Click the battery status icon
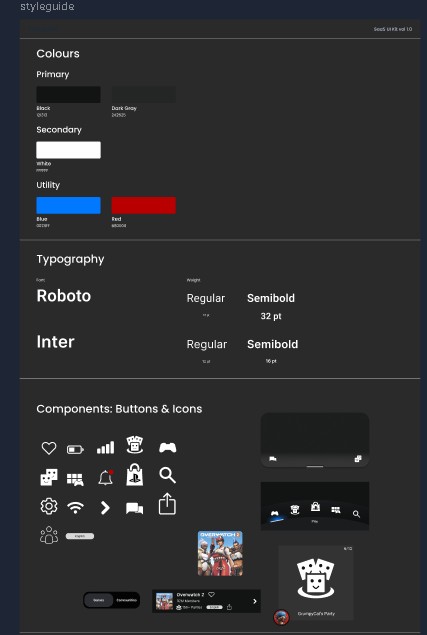This screenshot has height=635, width=427. coord(75,449)
